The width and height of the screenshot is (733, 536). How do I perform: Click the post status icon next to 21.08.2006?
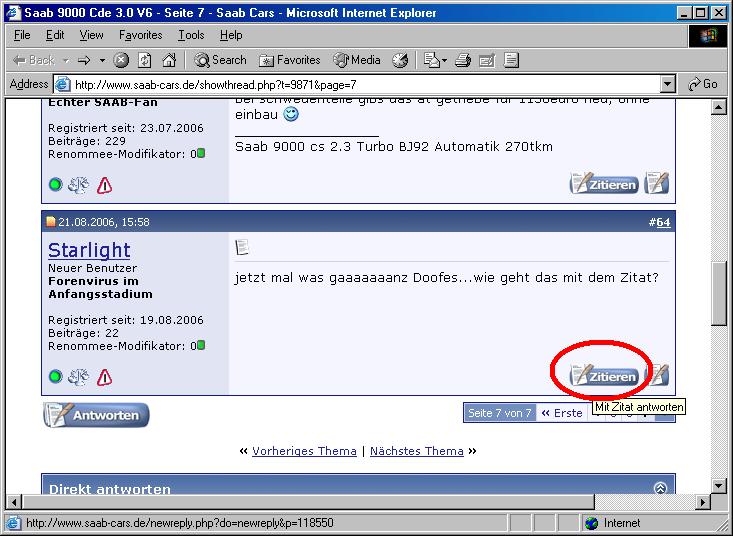[x=50, y=222]
